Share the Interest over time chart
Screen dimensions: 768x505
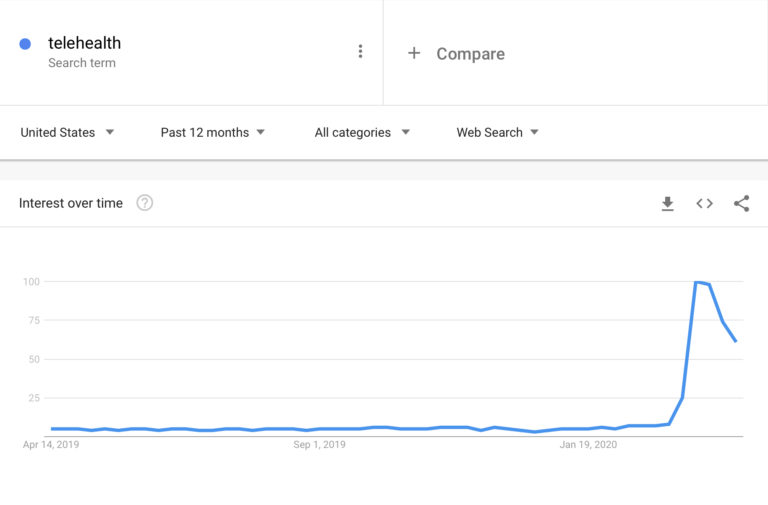click(x=741, y=204)
